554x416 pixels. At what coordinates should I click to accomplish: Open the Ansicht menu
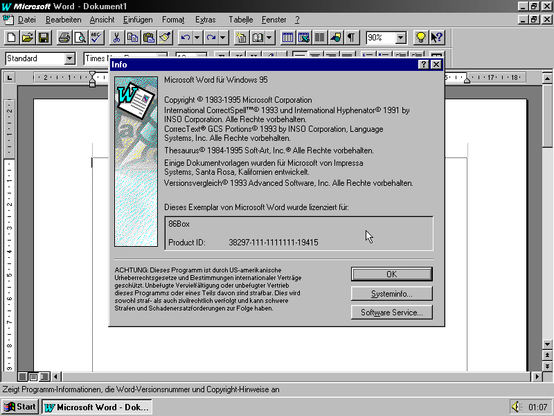(102, 20)
